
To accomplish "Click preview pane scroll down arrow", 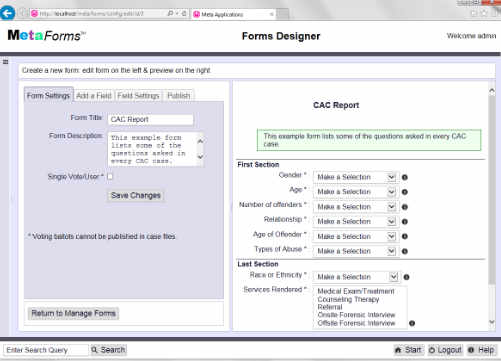I will click(x=492, y=322).
